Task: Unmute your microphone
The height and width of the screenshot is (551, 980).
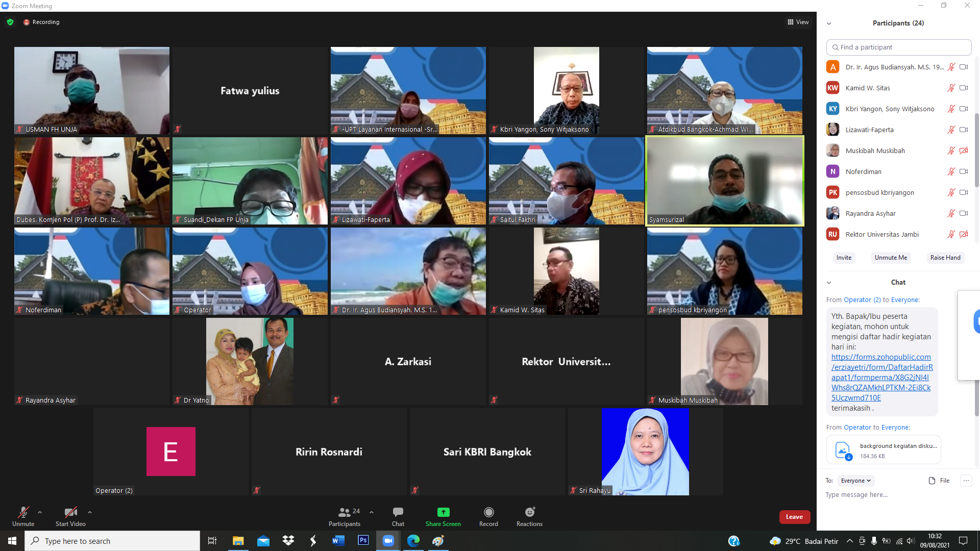Action: (x=23, y=513)
